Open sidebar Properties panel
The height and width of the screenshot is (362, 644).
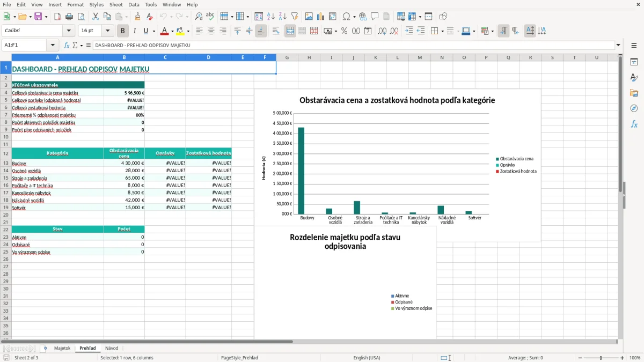click(634, 62)
